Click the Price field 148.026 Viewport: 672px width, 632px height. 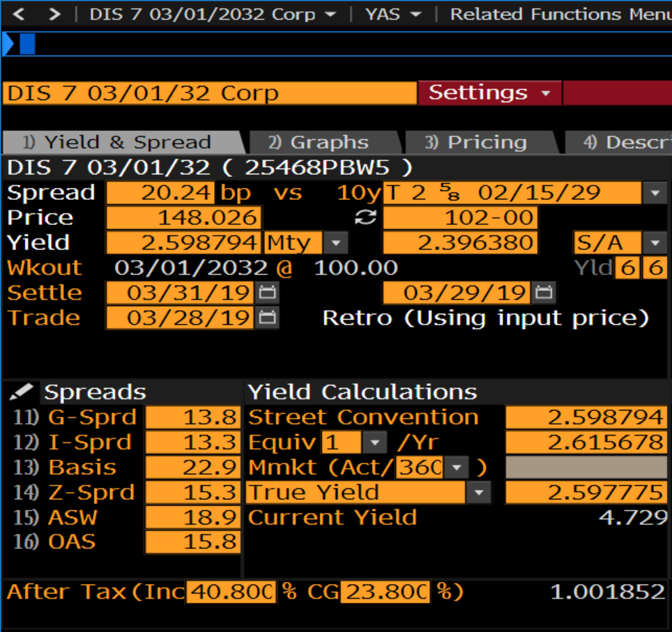pos(184,217)
